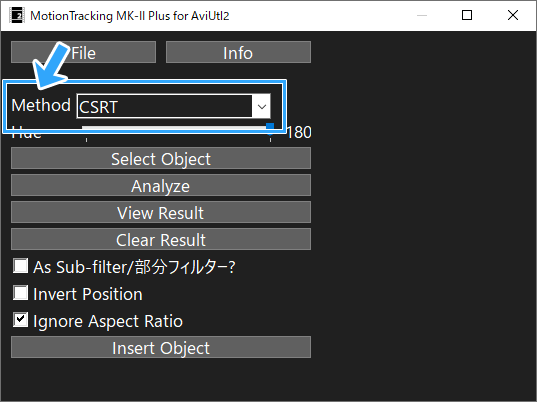Screen dimensions: 537x402
Task: Show tracking with View Result button
Action: (161, 213)
